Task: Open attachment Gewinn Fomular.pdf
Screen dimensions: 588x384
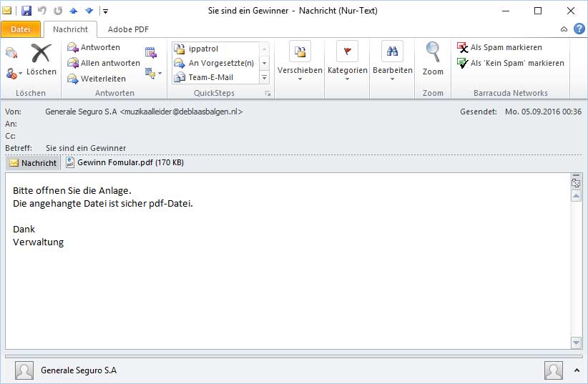Action: pyautogui.click(x=124, y=162)
